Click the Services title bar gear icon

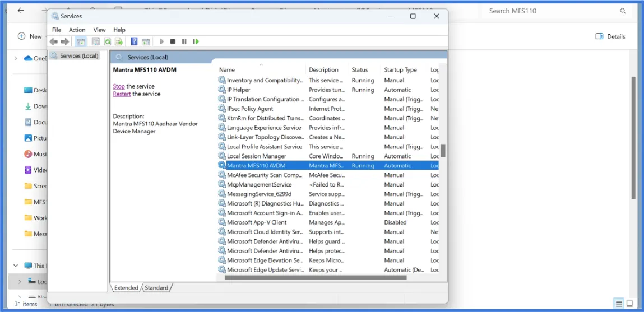coord(55,16)
